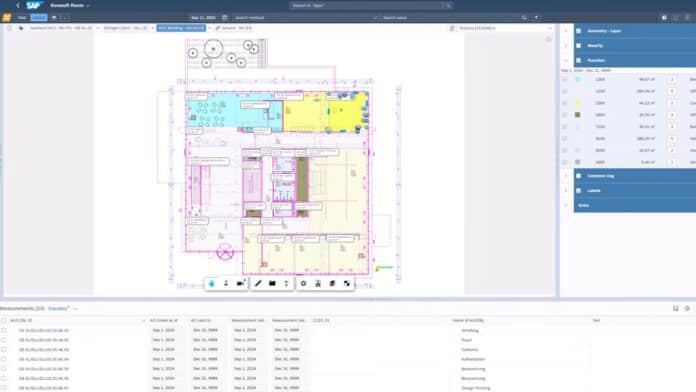This screenshot has height=392, width=696.
Task: Click the circular icon at the breadcrumb start
Action: 9,28
